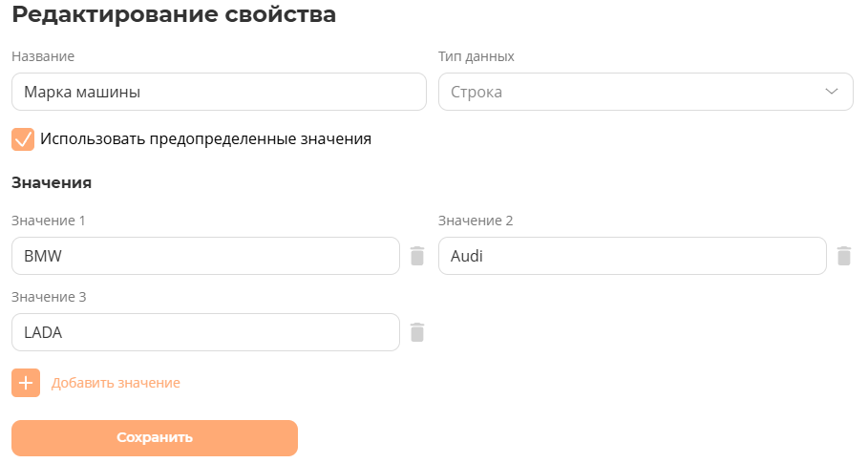Click the orange plus icon

(26, 383)
